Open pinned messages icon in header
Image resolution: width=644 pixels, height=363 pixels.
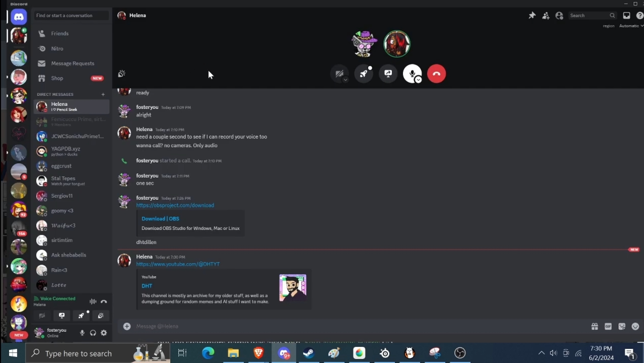[x=532, y=16]
